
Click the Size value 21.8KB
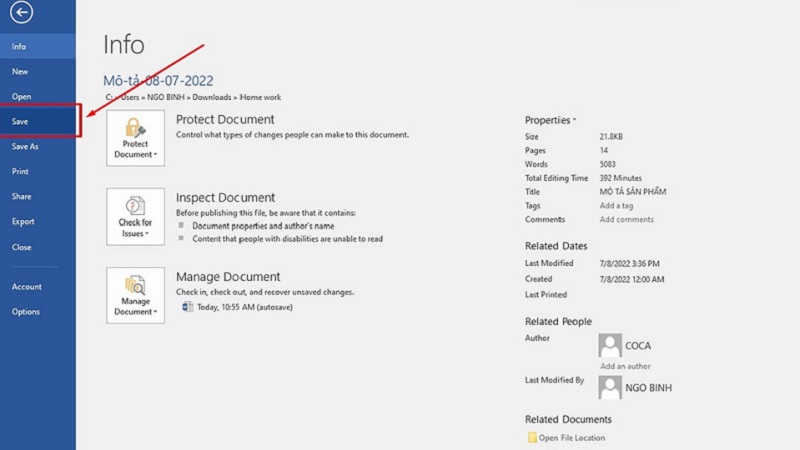611,137
